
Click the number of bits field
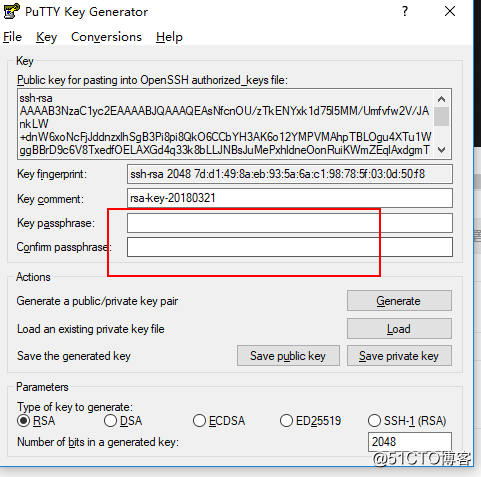click(x=410, y=442)
